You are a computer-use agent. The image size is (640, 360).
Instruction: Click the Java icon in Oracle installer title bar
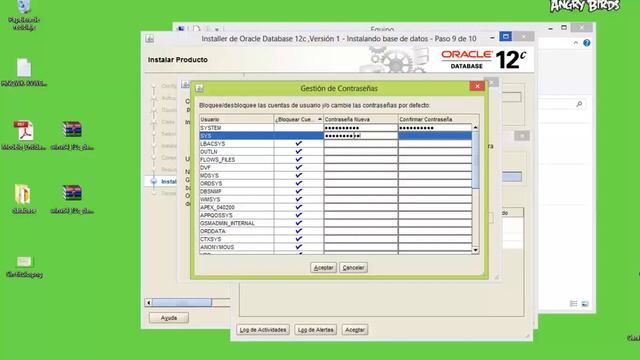click(150, 39)
